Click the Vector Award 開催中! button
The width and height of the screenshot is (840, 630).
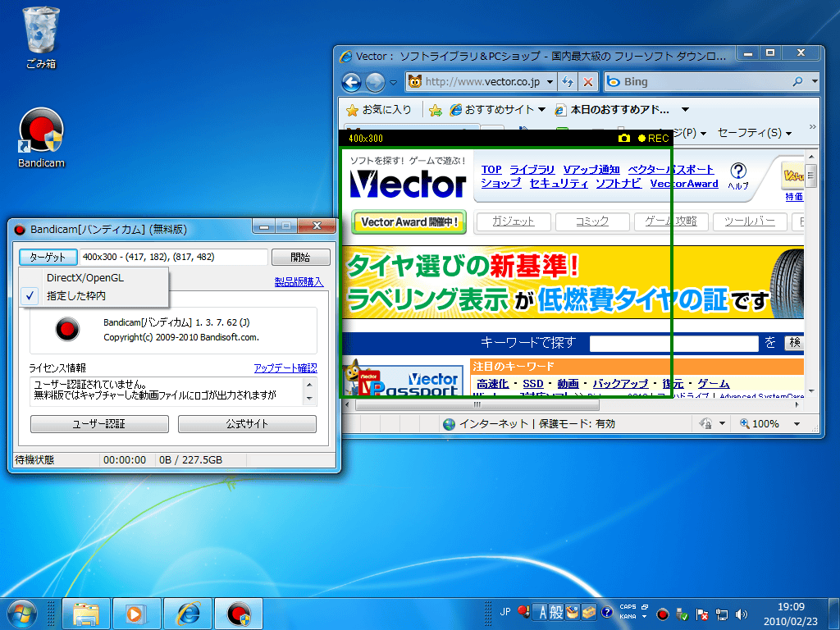click(x=409, y=221)
